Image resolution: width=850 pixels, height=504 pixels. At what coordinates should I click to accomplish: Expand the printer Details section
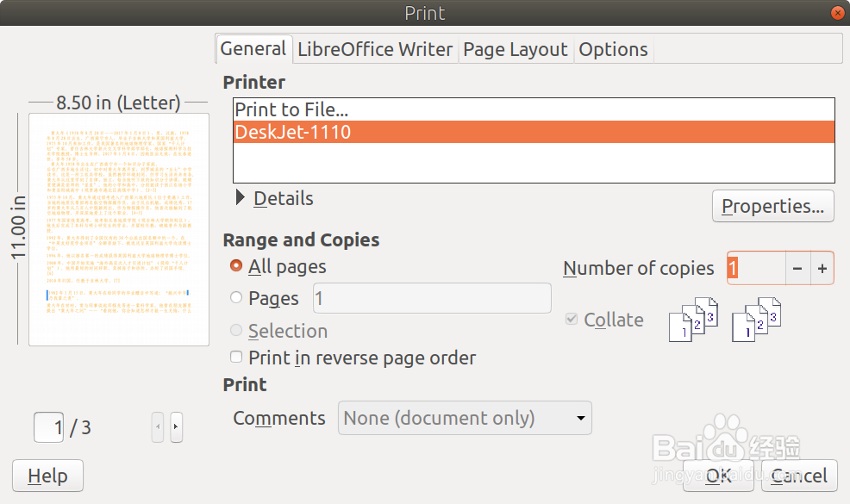[275, 198]
